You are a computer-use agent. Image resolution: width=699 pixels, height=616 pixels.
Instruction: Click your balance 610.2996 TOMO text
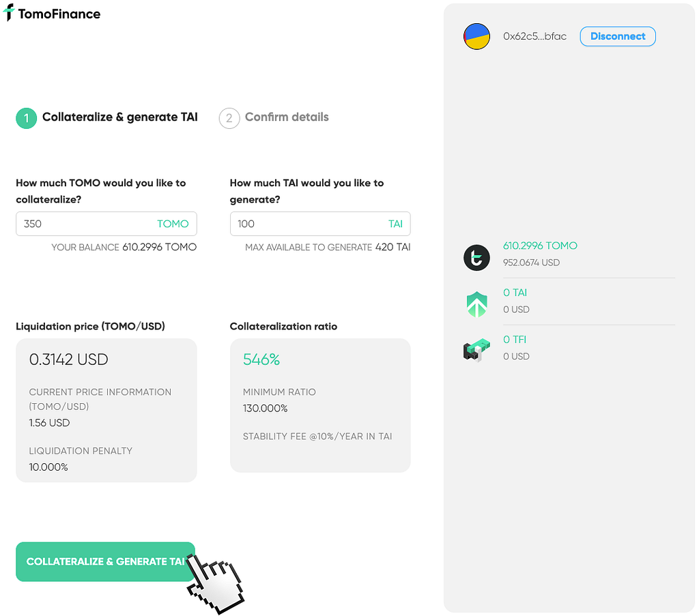(159, 247)
